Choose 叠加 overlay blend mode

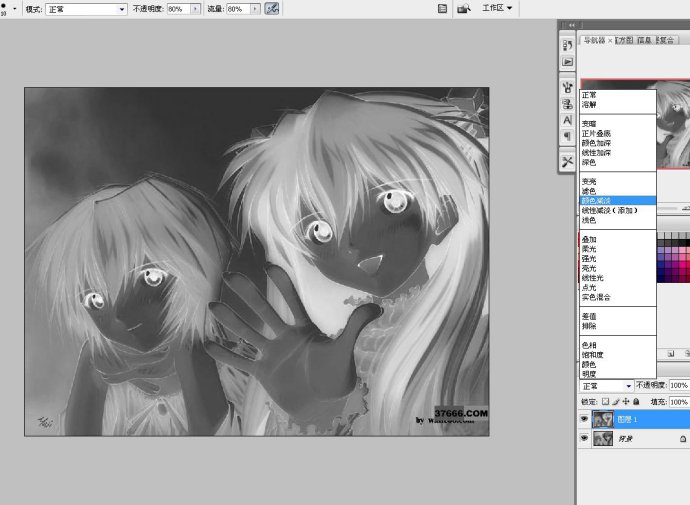tap(617, 239)
